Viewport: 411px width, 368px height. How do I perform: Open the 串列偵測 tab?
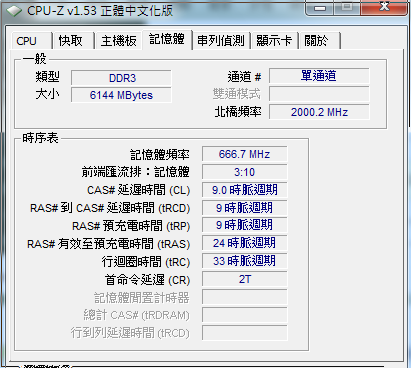point(221,41)
